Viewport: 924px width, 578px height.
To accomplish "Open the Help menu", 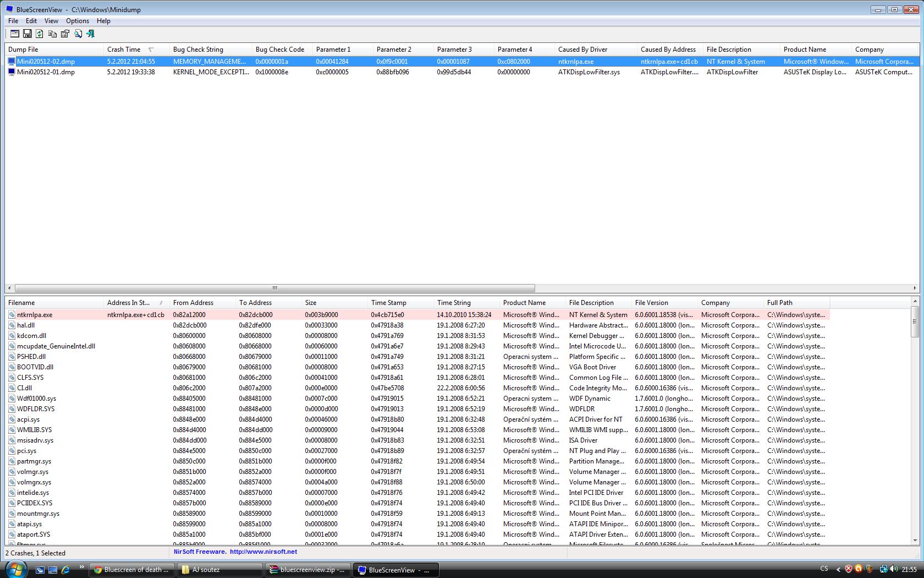I will (103, 21).
